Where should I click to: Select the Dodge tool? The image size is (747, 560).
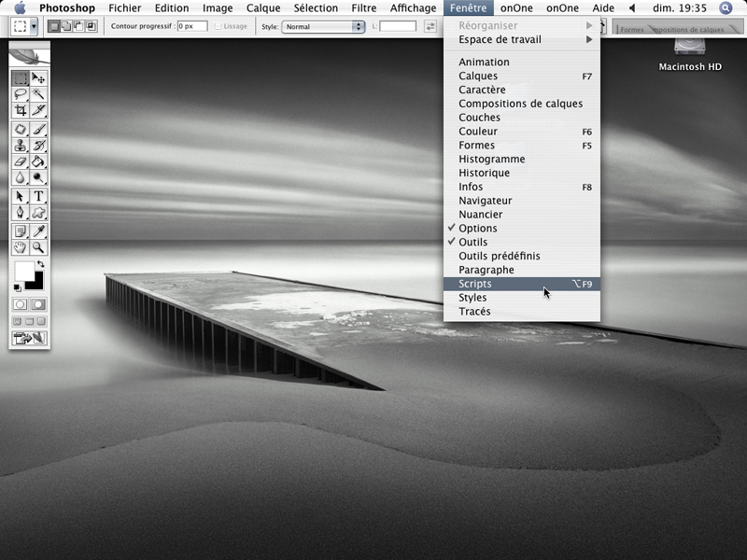click(x=38, y=177)
